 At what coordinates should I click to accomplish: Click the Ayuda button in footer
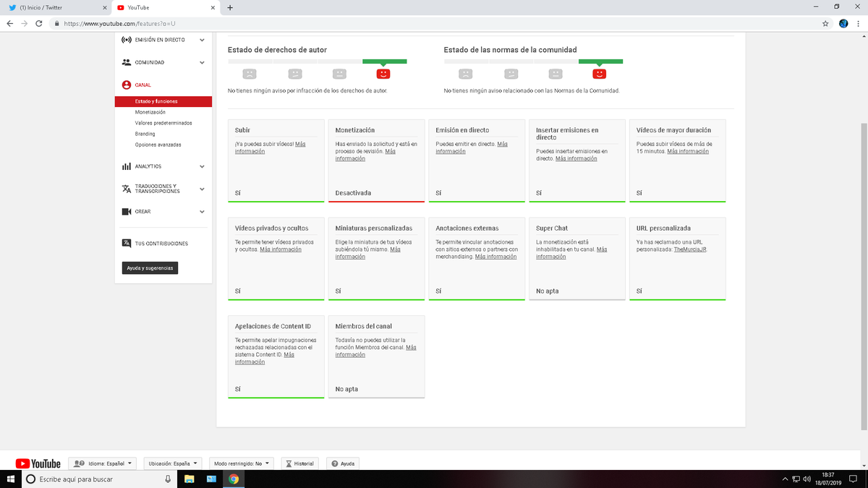(343, 463)
